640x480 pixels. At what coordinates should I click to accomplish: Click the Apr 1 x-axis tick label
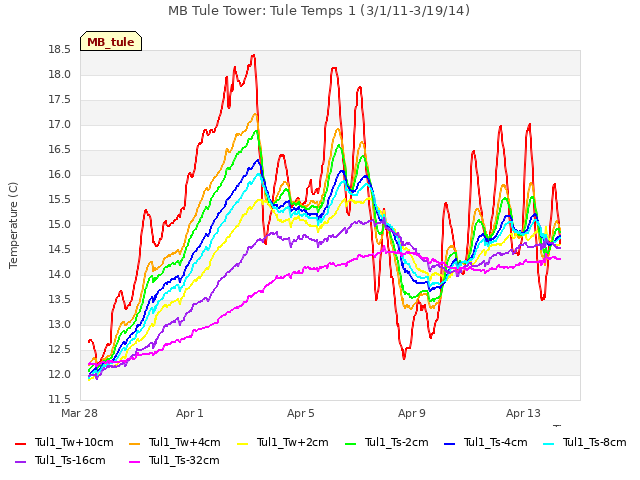[189, 413]
